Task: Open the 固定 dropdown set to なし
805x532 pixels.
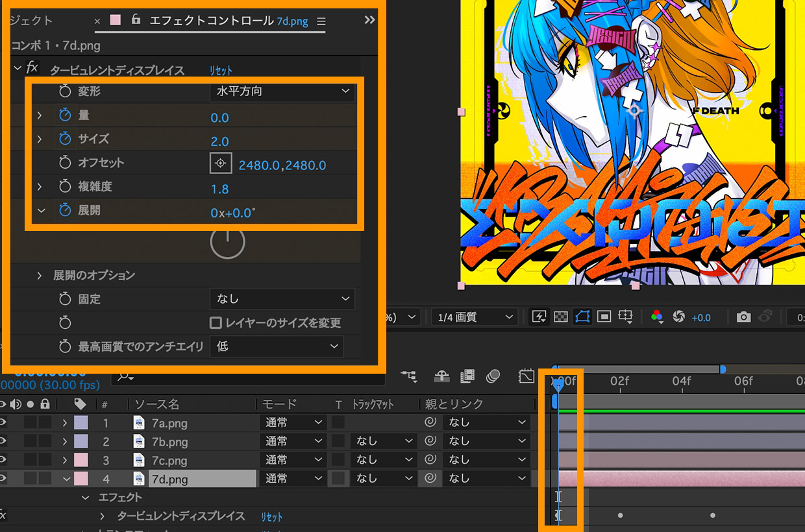Action: 282,299
